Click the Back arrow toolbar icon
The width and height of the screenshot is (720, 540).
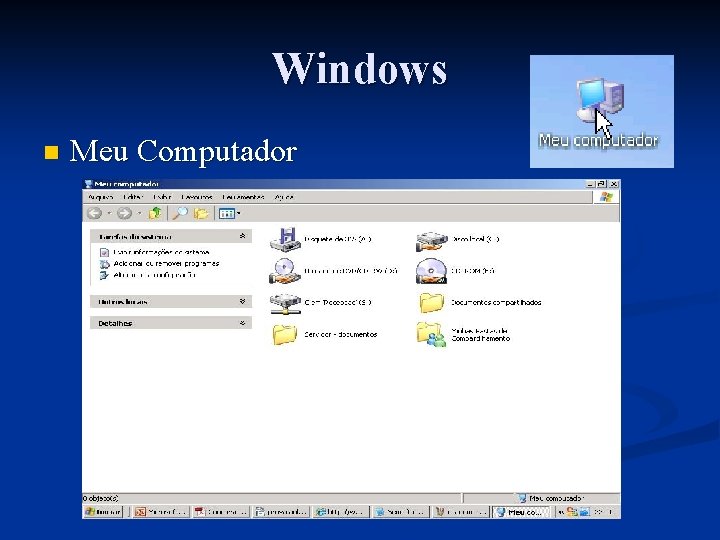coord(95,213)
